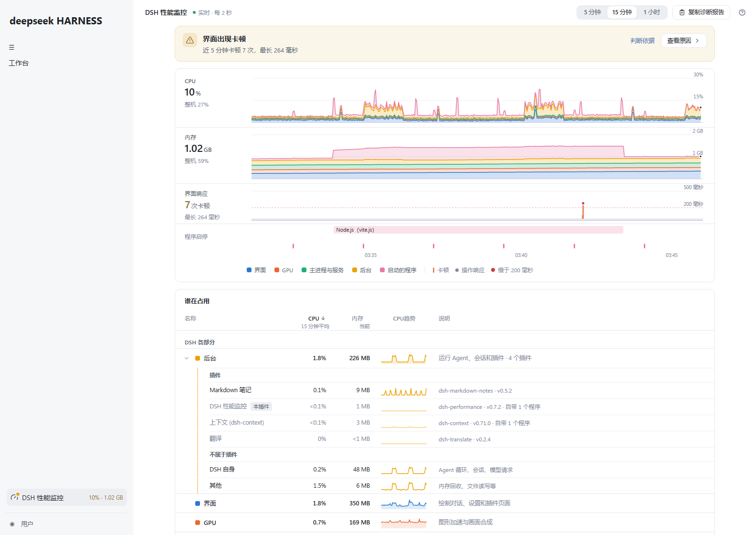The width and height of the screenshot is (756, 535).
Task: Select the 5 分钟 time range
Action: point(592,12)
